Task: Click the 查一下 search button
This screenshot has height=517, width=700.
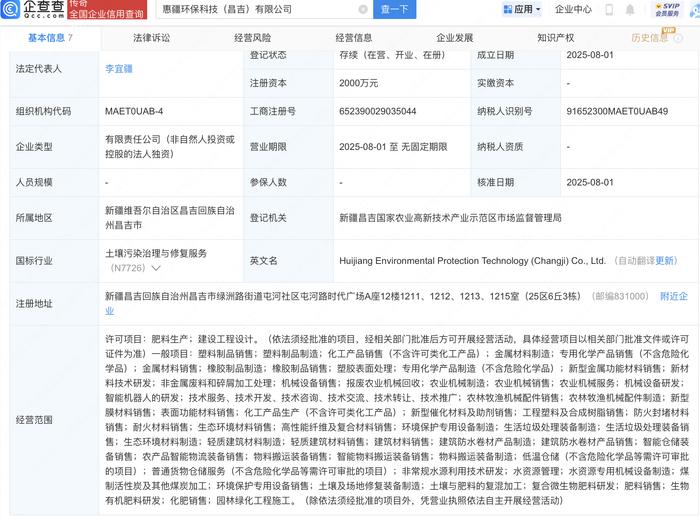Action: [394, 9]
